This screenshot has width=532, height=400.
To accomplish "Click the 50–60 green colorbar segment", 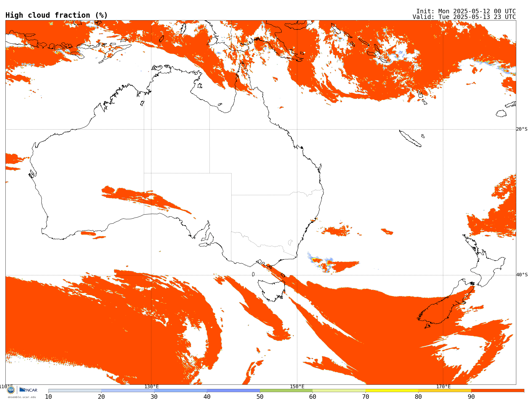I will [286, 391].
